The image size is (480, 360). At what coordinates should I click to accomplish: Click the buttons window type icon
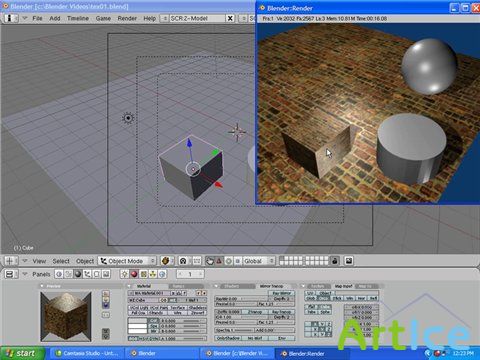point(10,274)
